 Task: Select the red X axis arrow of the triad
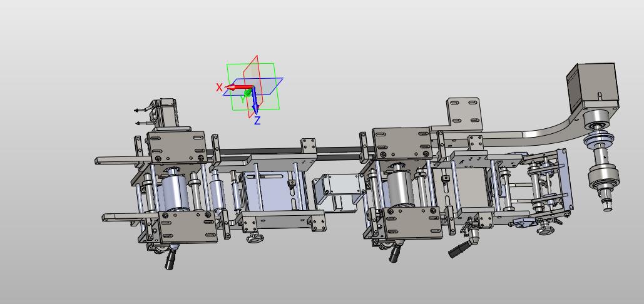(238, 87)
